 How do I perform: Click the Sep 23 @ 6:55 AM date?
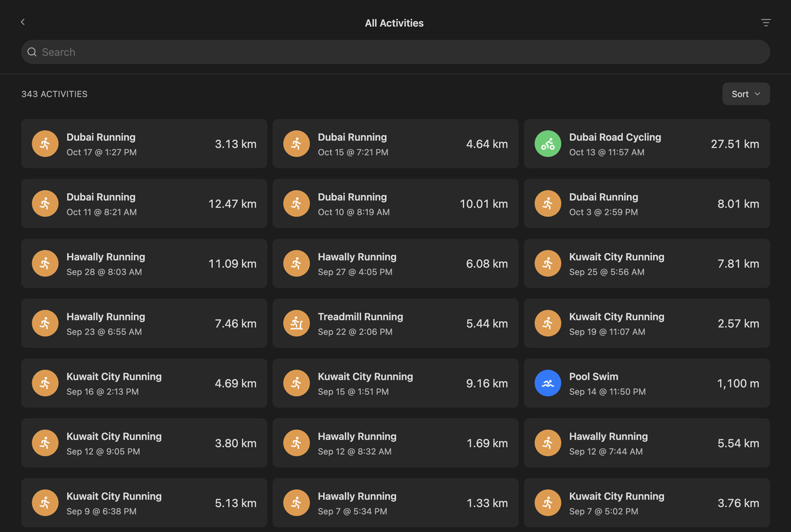(104, 332)
